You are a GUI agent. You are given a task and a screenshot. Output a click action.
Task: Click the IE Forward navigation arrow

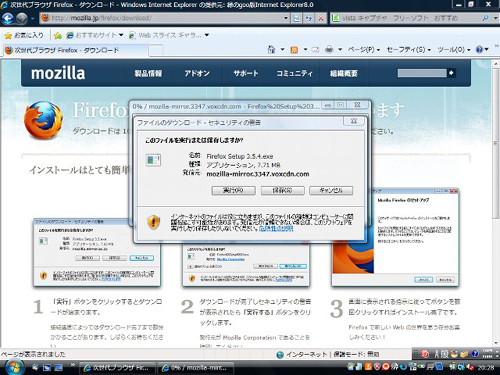(22, 18)
